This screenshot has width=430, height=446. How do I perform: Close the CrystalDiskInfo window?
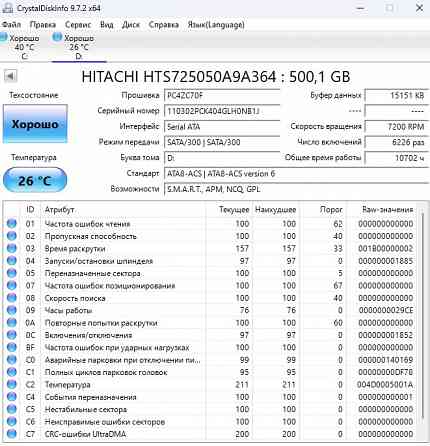(x=419, y=8)
